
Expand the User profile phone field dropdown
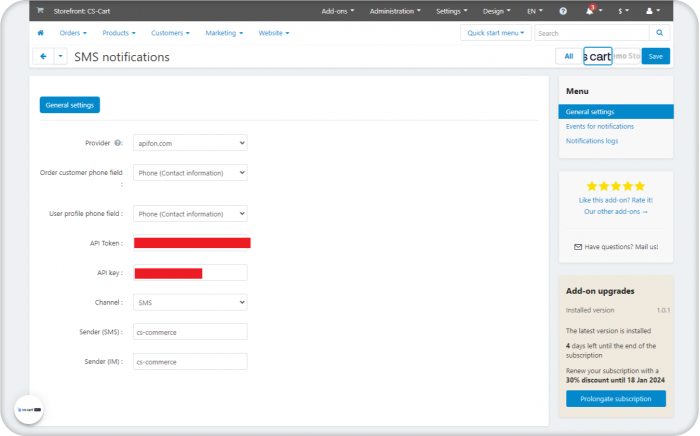(190, 214)
